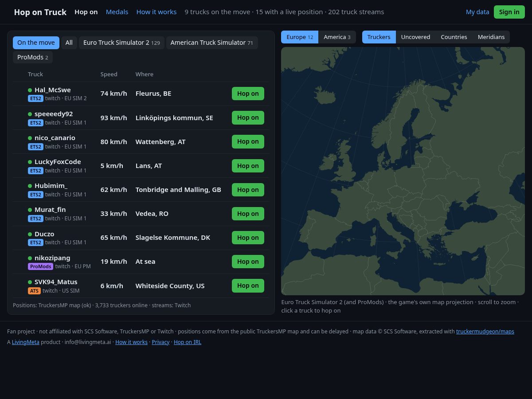This screenshot has width=532, height=399.
Task: Filter by Euro Truck Simulator 2
Action: [x=121, y=43]
